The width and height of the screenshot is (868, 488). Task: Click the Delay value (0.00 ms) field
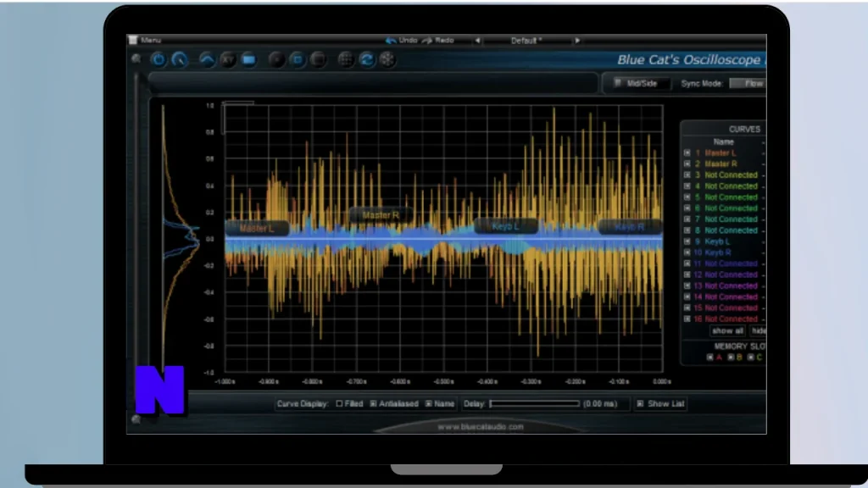click(x=601, y=404)
